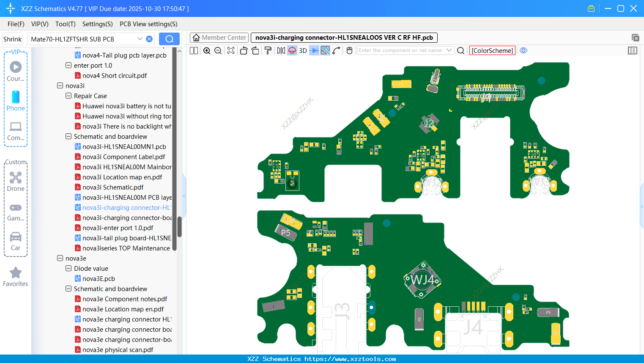The height and width of the screenshot is (363, 644).
Task: Zoom in on the PCB view
Action: pyautogui.click(x=207, y=50)
